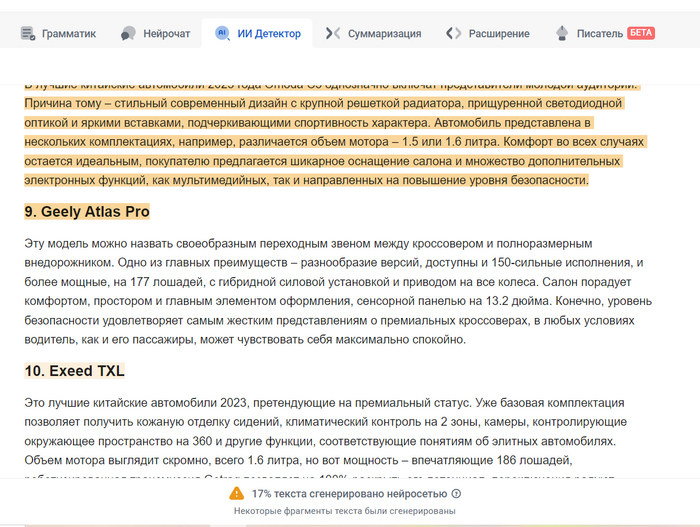Click the line starting водитель, как и его

(245, 339)
